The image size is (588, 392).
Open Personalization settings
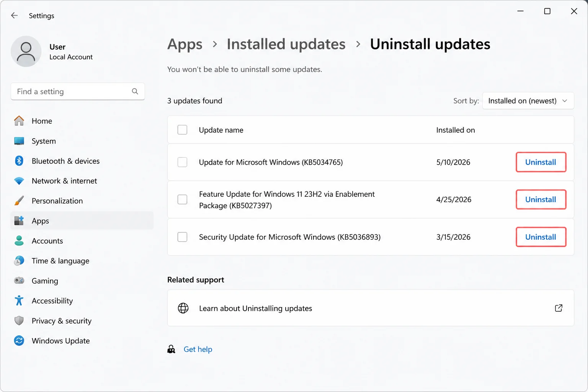click(82, 201)
